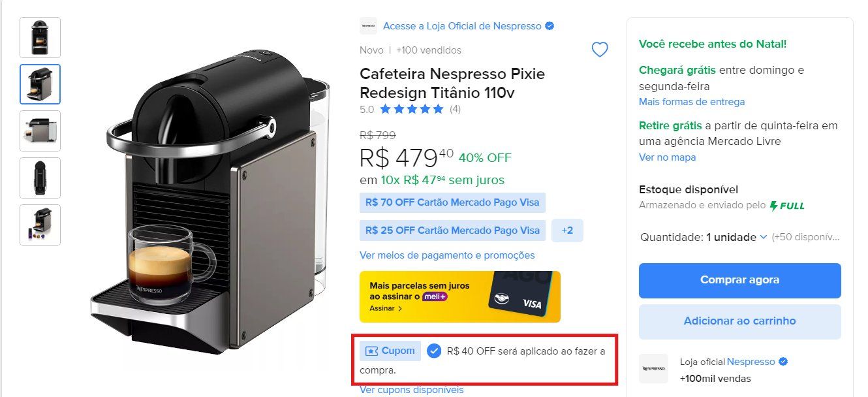The width and height of the screenshot is (868, 397).
Task: Click the meli+ badge in the yellow banner
Action: 435,296
